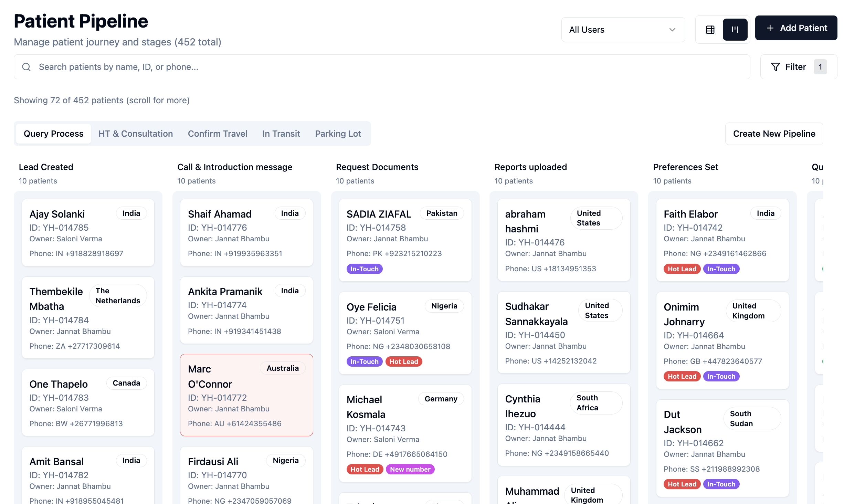Viewport: 844px width, 504px height.
Task: Open abraham hashmi patient card
Action: 564,240
